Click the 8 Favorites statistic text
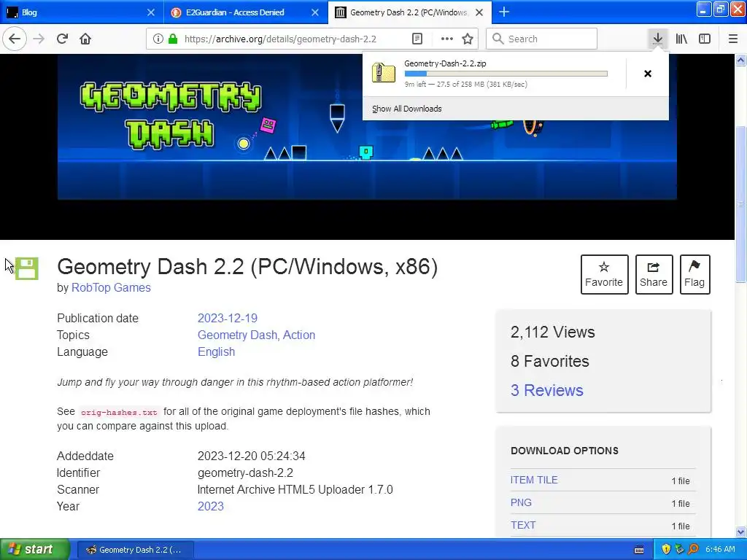This screenshot has height=560, width=747. click(x=550, y=361)
